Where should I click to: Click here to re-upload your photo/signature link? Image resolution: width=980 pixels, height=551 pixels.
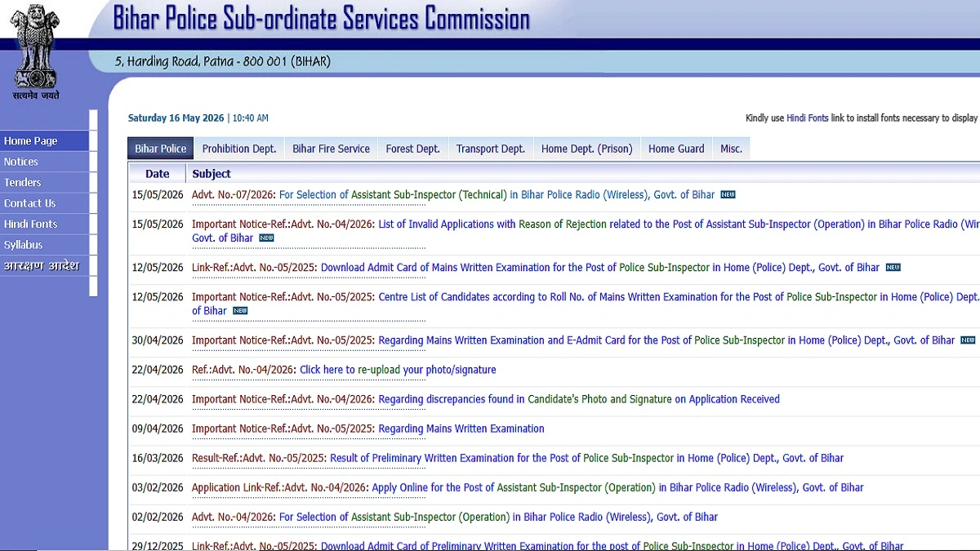click(x=398, y=370)
